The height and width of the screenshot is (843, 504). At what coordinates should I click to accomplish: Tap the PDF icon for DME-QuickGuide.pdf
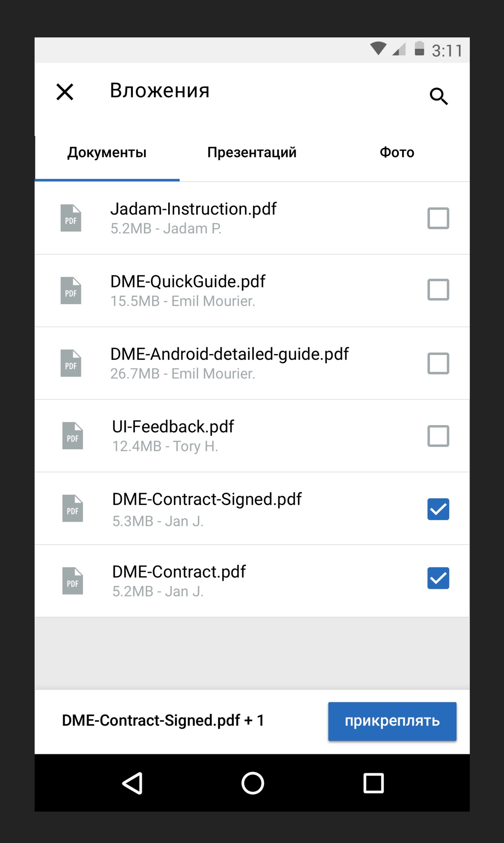point(71,291)
